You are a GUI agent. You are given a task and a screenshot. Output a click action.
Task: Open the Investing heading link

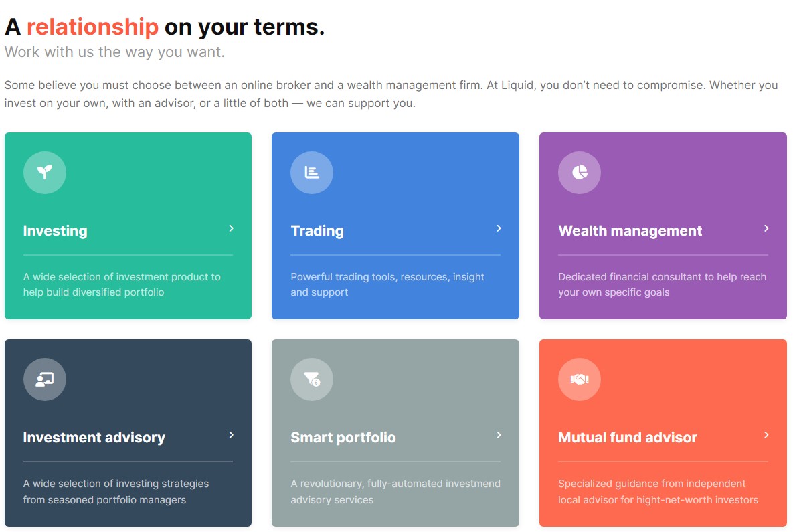pos(55,231)
